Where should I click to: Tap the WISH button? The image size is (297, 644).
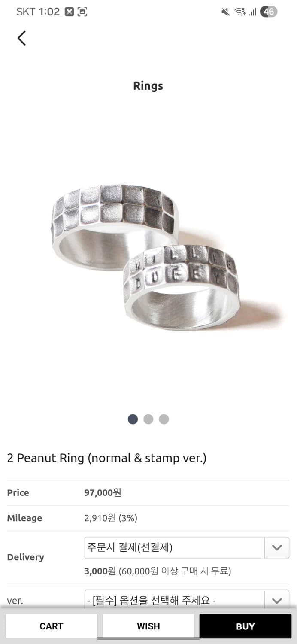[148, 626]
